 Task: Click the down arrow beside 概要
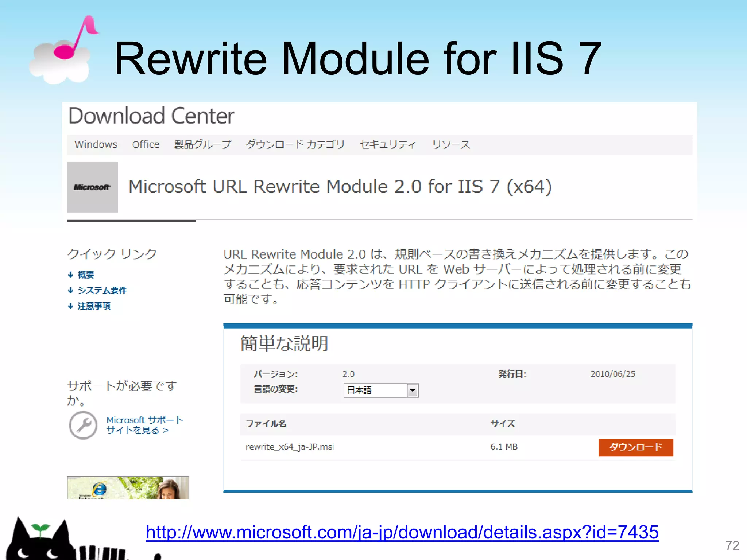click(x=71, y=275)
